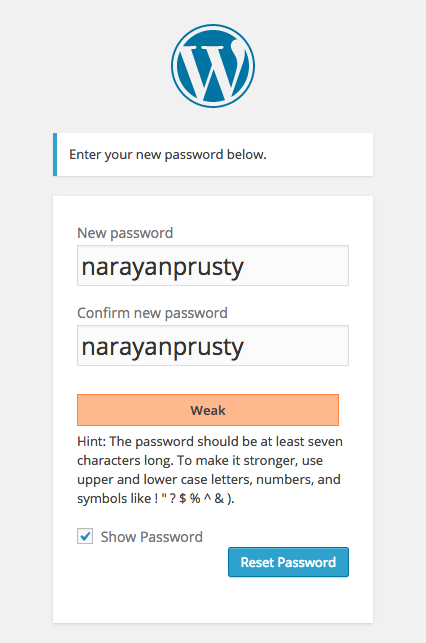
Task: Click the "Show Password" label text
Action: point(152,537)
